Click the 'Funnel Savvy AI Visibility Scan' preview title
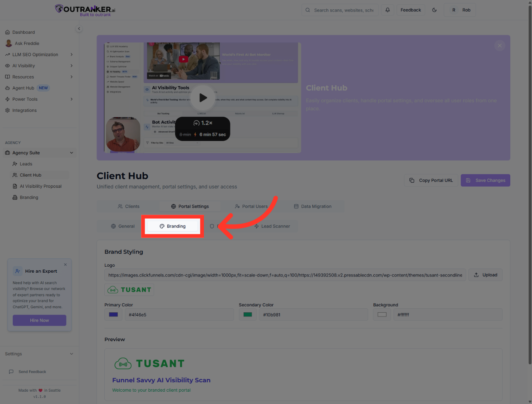Screen dimensions: 532x404 tap(161, 380)
